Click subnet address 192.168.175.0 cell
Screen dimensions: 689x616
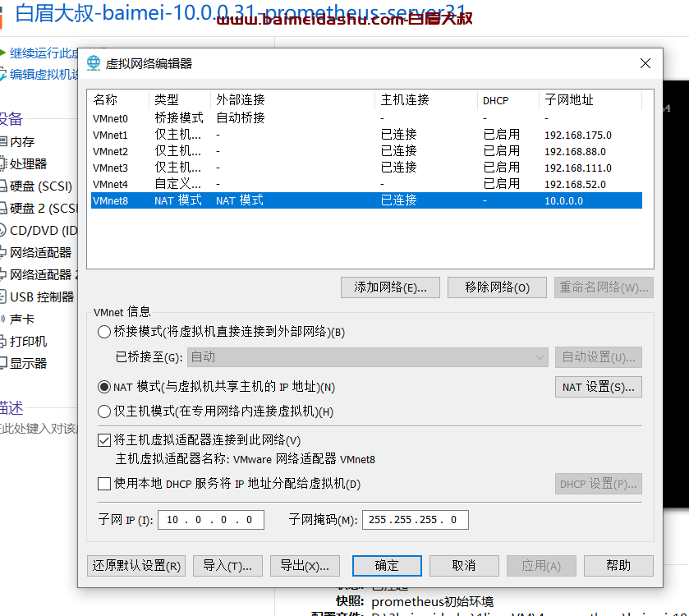[578, 135]
